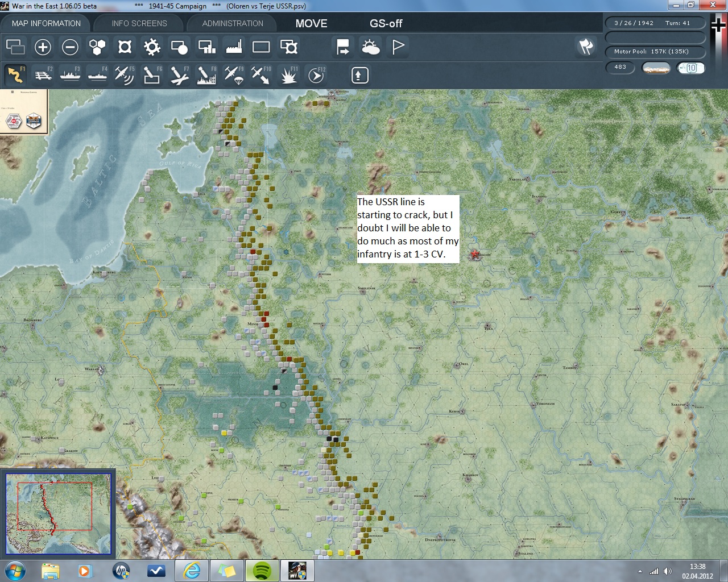Click the round hex-emblem badge on map panel
The width and height of the screenshot is (728, 582).
(x=14, y=121)
